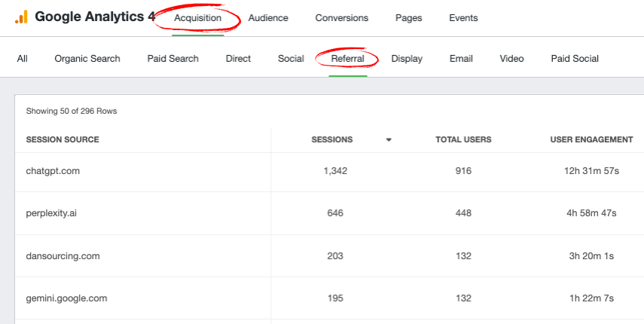Screen dimensions: 644x324
Task: Select the Referral channel
Action: click(347, 59)
